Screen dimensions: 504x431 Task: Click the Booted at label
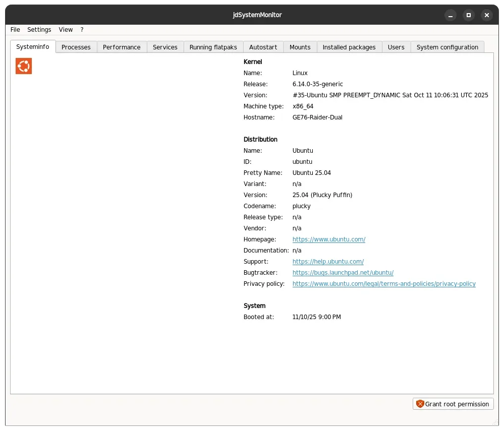(259, 317)
